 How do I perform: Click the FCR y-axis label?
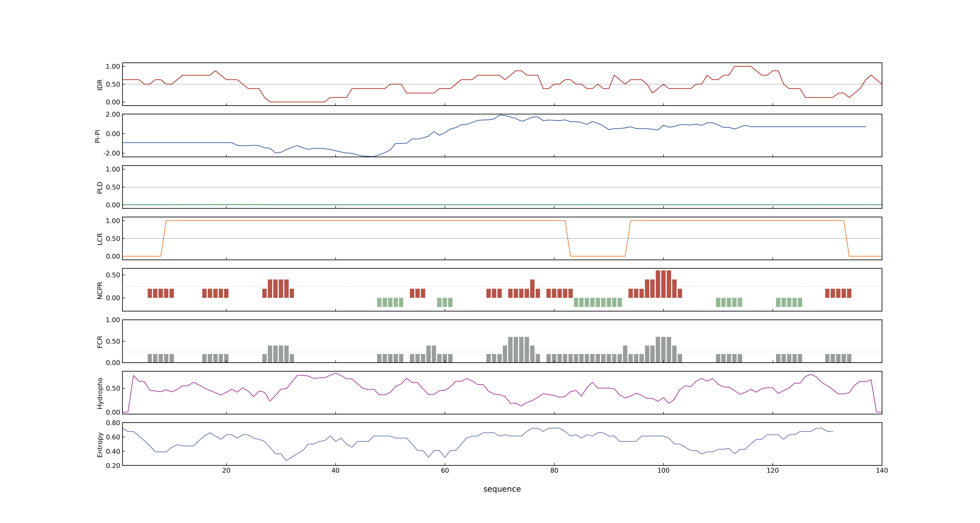(x=100, y=342)
